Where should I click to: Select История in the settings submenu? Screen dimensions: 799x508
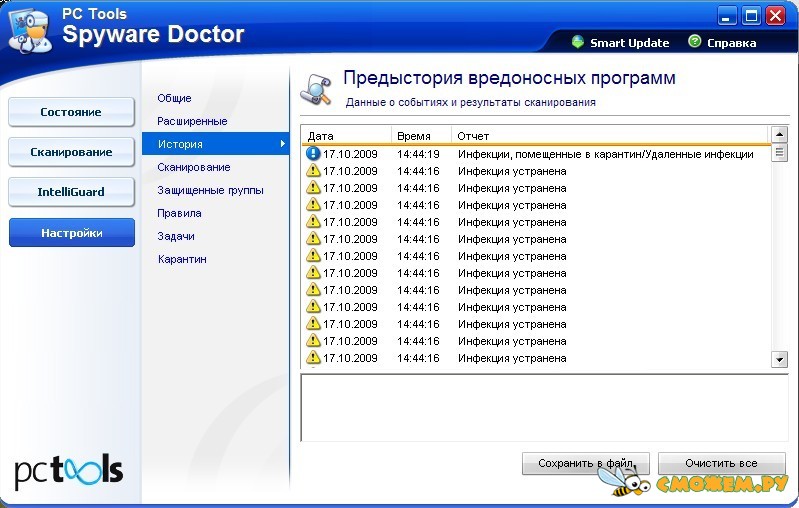[216, 144]
